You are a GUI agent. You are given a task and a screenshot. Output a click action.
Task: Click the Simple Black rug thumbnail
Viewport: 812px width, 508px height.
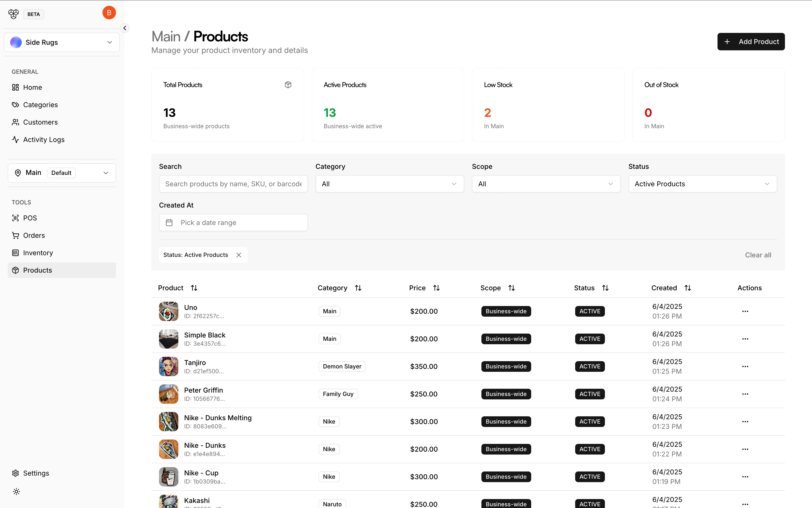click(168, 339)
